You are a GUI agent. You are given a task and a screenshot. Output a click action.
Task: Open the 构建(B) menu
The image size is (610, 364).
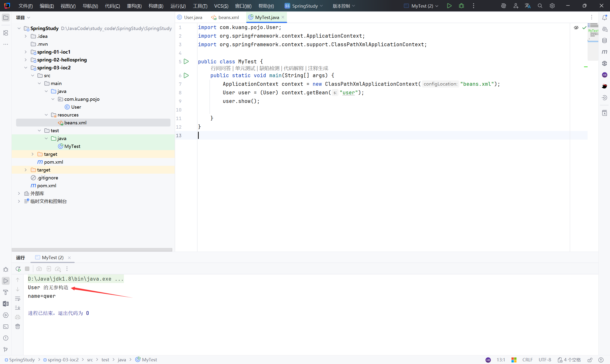(x=156, y=6)
